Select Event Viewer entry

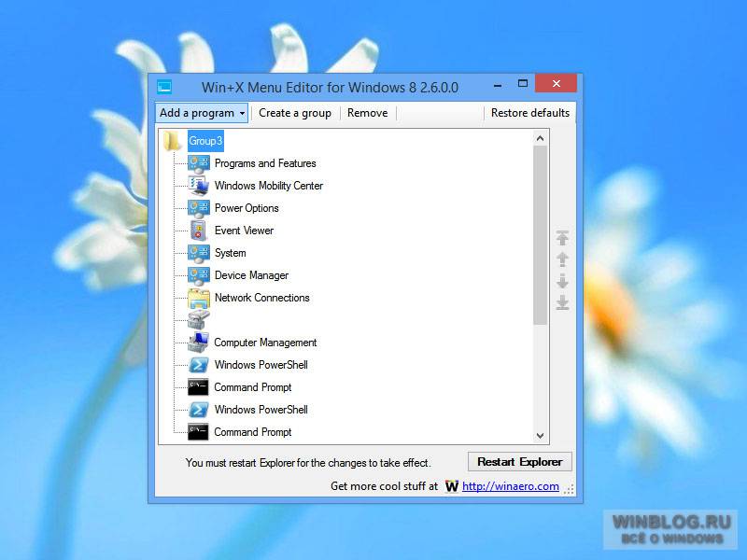(244, 231)
